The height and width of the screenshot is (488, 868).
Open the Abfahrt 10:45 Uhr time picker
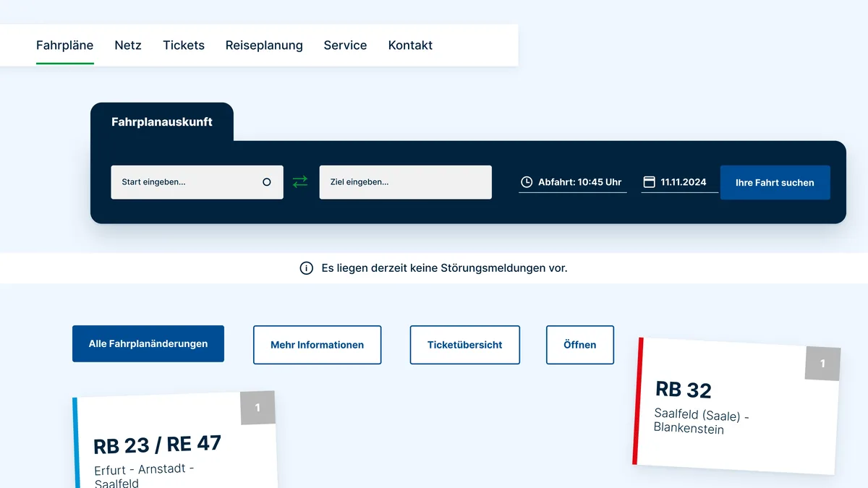pos(573,182)
